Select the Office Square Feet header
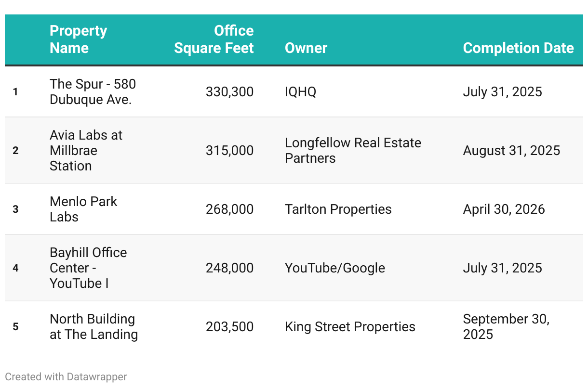This screenshot has width=588, height=388. tap(214, 39)
